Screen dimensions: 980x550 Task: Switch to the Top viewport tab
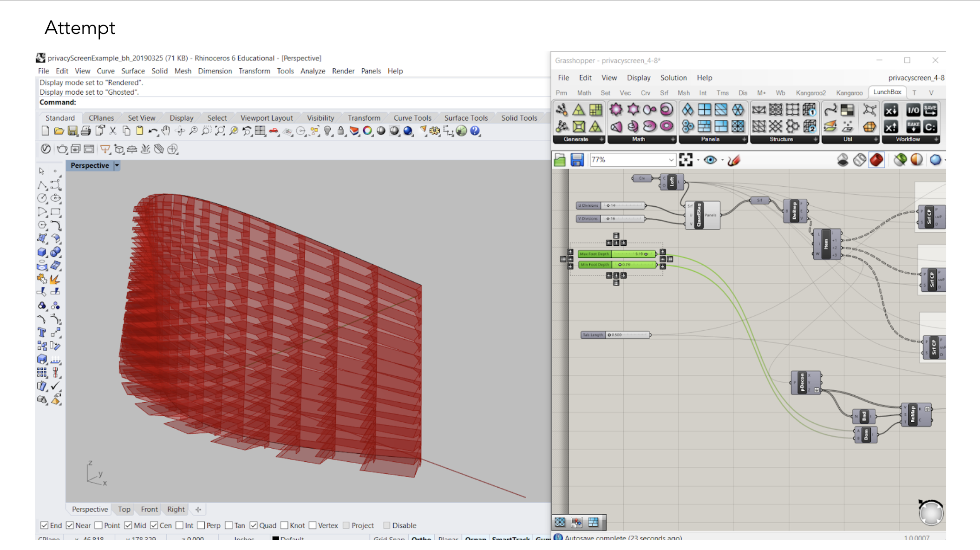[124, 509]
